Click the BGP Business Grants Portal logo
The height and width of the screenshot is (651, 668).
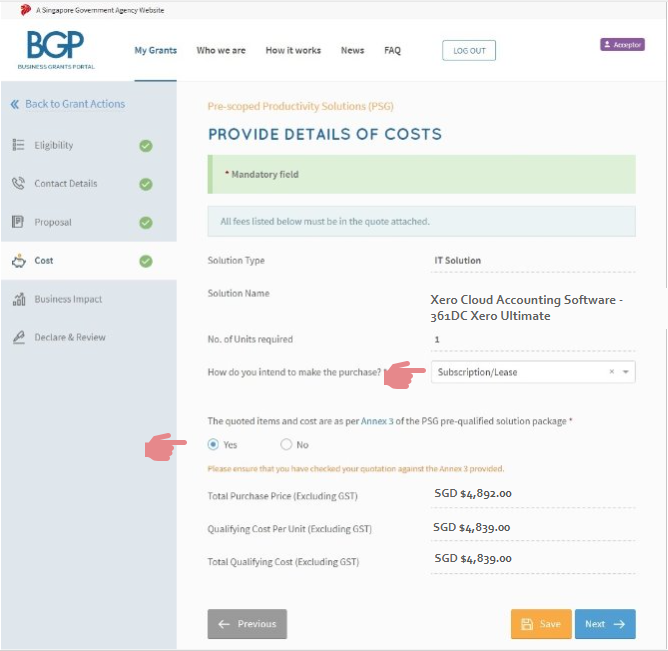point(56,50)
